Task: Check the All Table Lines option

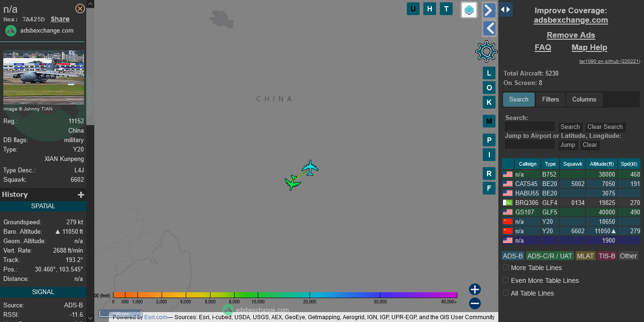Action: (x=506, y=293)
